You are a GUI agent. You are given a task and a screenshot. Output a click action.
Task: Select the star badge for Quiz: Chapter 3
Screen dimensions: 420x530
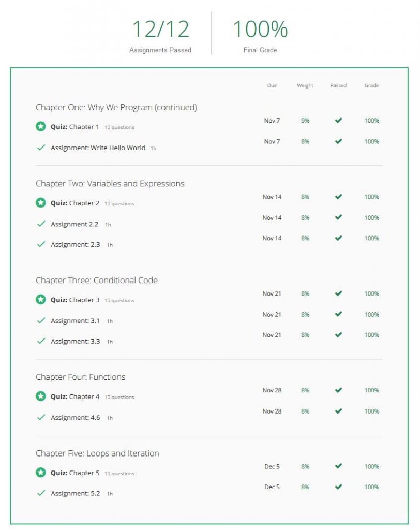click(41, 299)
